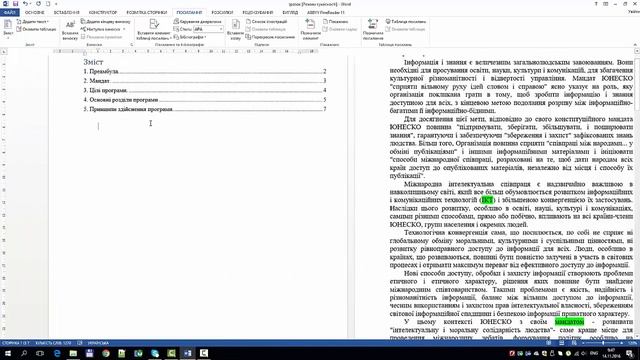Open Word Help from title bar
This screenshot has height=360, width=640.
(x=596, y=4)
